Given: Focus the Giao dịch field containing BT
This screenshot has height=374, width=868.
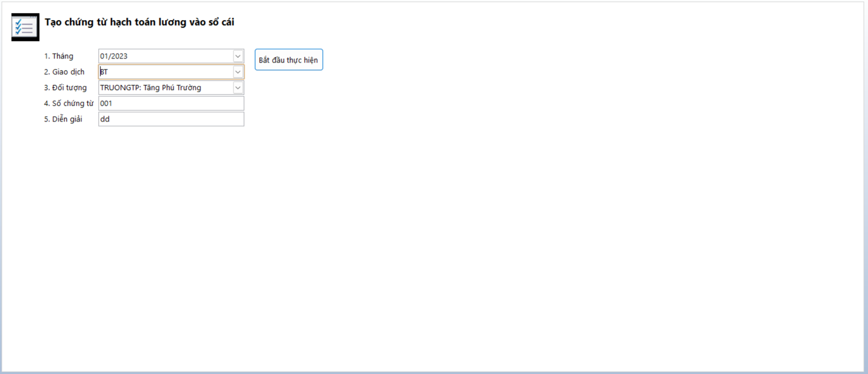Looking at the screenshot, I should coord(163,72).
